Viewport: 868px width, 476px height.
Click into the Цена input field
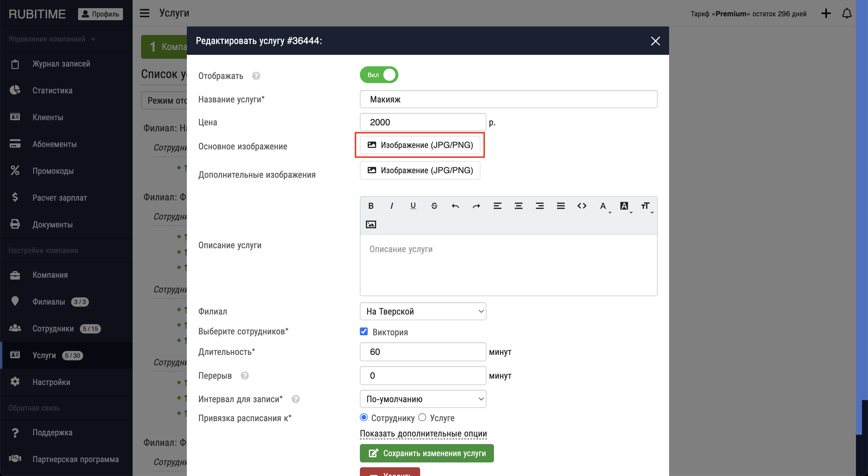[423, 122]
